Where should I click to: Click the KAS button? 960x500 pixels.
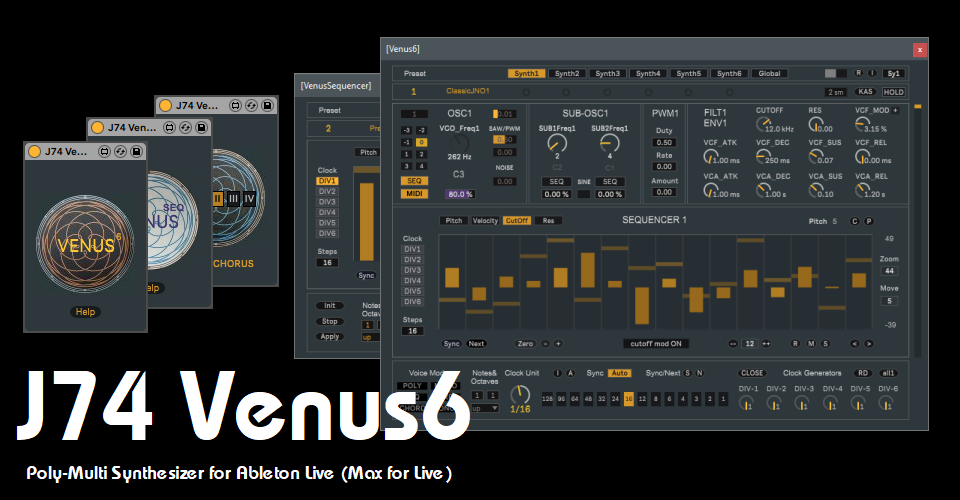[865, 92]
